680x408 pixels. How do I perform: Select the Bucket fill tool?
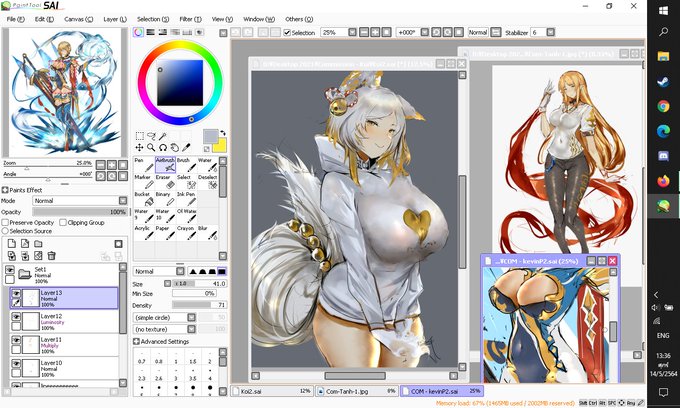[x=144, y=199]
